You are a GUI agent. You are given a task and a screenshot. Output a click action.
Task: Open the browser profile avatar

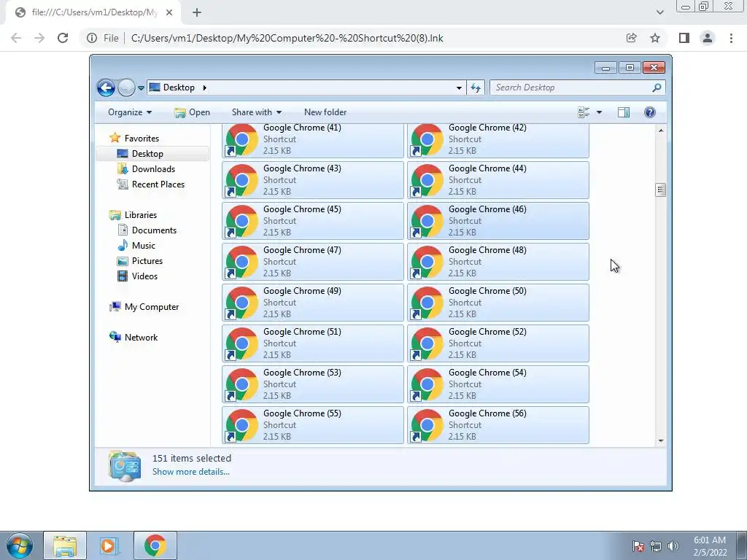pos(708,38)
